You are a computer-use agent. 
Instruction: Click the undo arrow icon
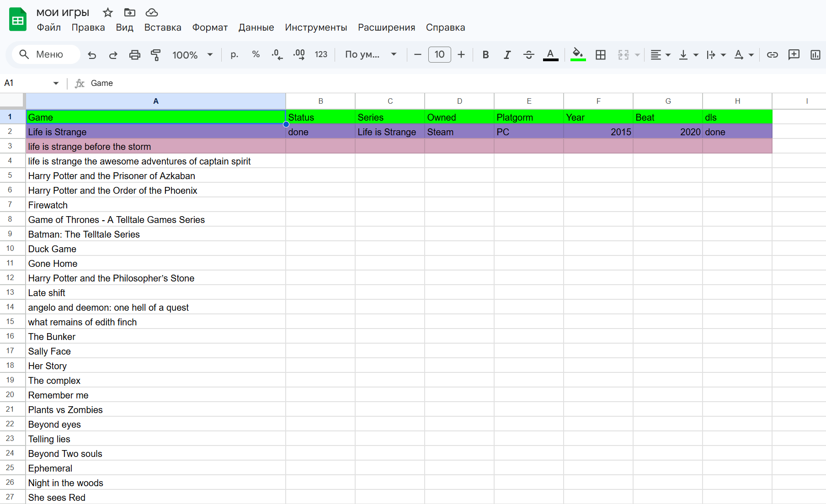coord(92,55)
